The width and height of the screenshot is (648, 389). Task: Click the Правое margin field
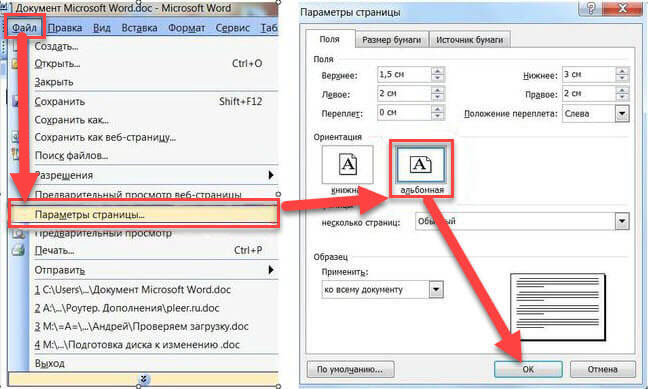[588, 94]
